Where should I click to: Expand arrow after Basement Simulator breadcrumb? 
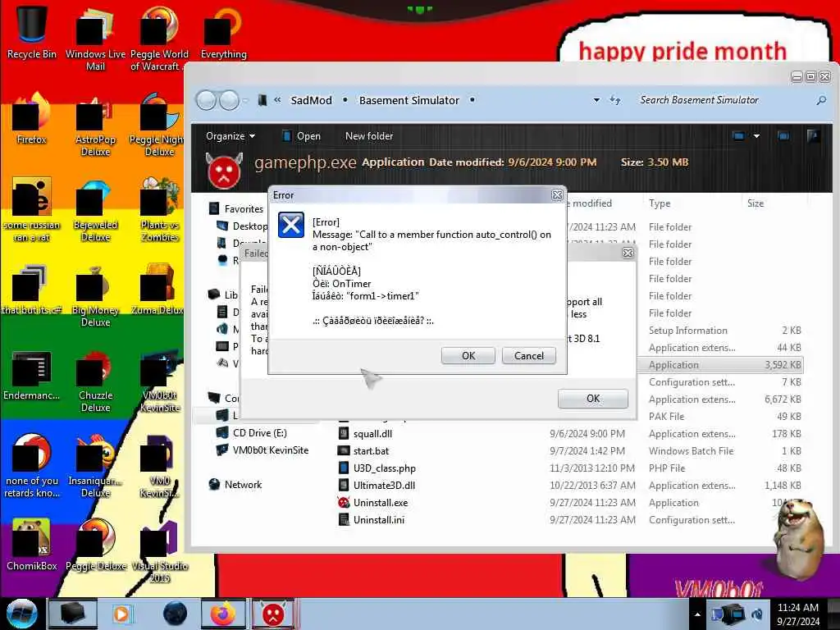tap(472, 100)
